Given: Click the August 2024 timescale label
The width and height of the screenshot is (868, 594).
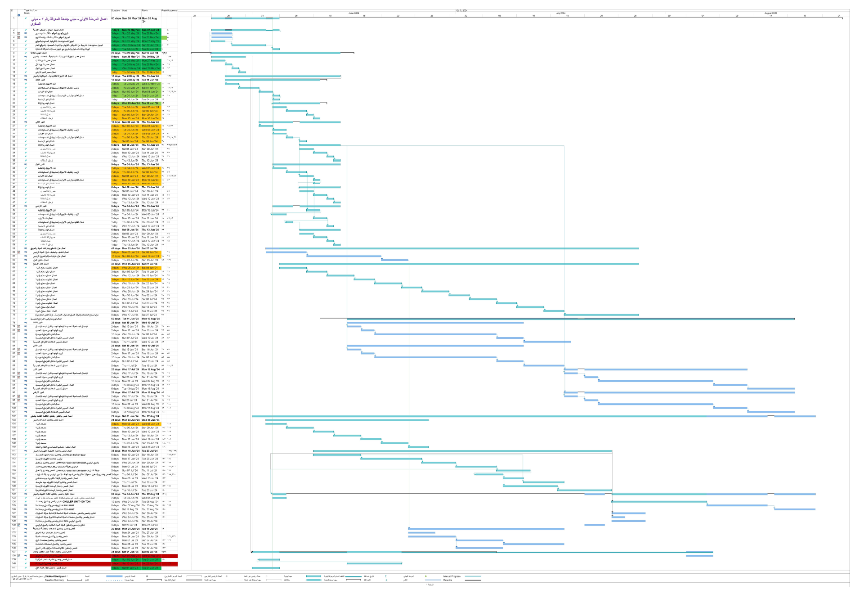Looking at the screenshot, I should (x=770, y=13).
